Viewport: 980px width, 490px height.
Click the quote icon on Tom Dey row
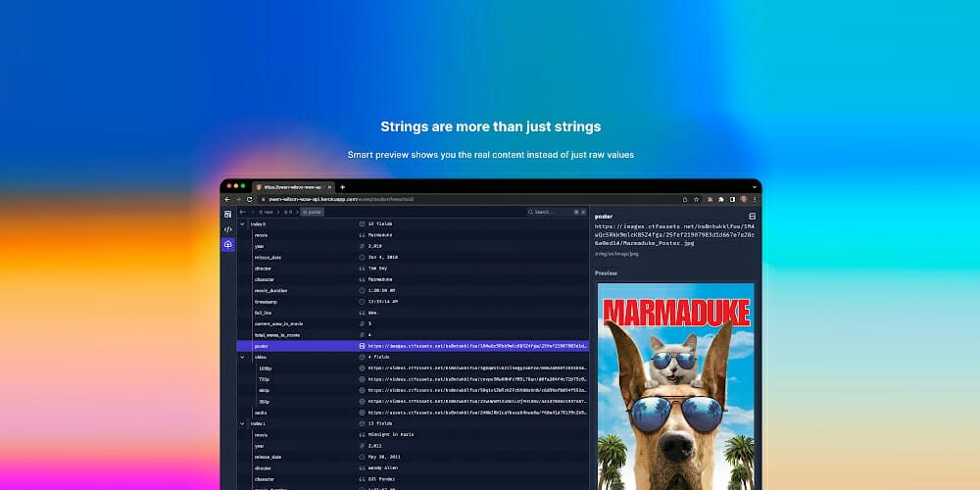tap(362, 269)
